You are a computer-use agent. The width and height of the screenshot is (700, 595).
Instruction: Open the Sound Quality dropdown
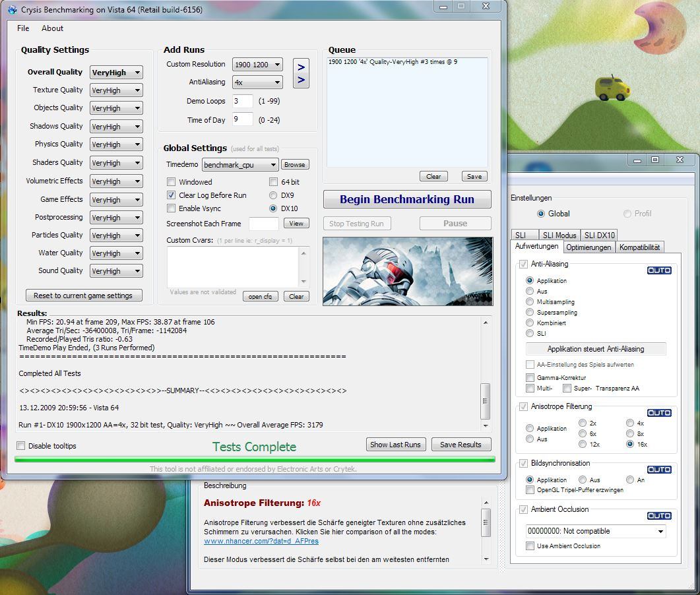(x=116, y=271)
